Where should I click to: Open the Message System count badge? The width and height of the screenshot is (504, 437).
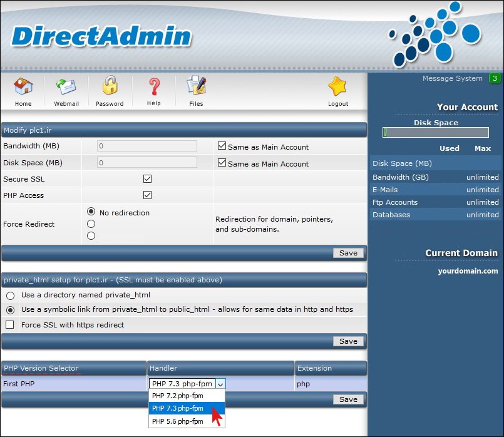[495, 78]
